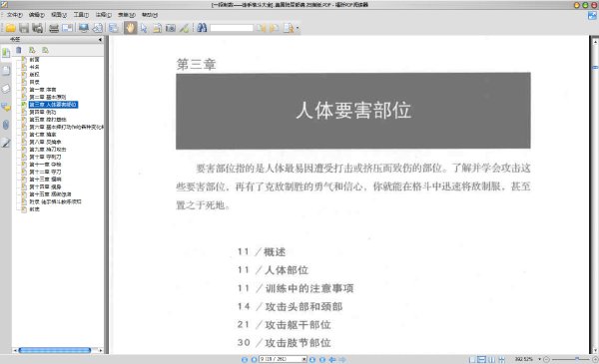Select the 第十四章 bookmark
599x364 pixels.
click(45, 186)
